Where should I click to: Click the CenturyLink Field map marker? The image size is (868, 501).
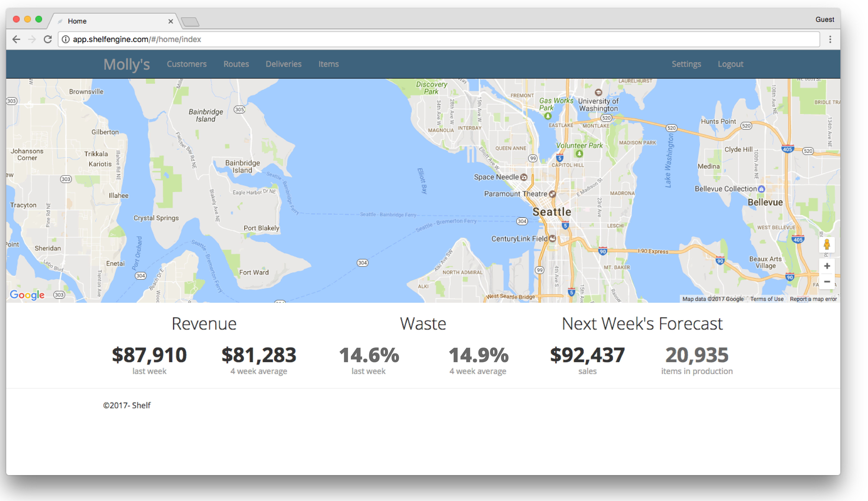coord(552,238)
